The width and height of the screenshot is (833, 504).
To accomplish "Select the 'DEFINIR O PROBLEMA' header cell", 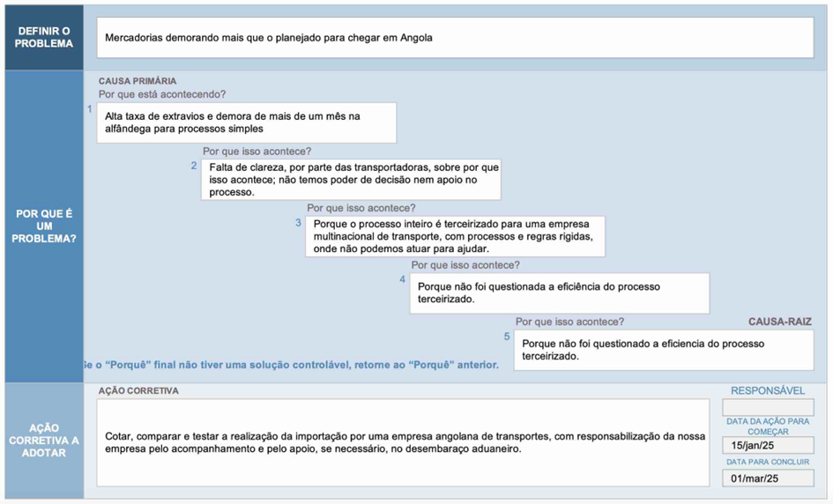I will click(44, 37).
